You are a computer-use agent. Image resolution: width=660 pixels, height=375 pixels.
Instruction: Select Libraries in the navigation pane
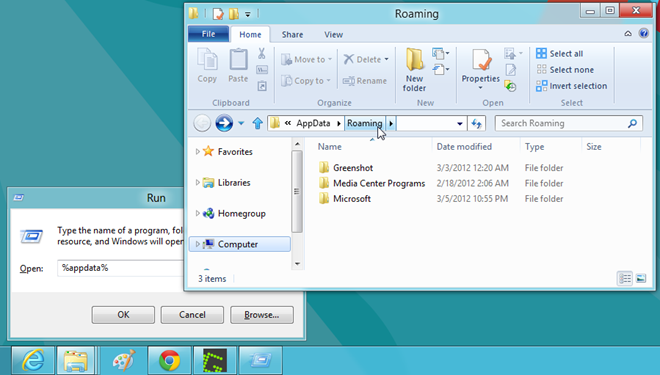[234, 183]
